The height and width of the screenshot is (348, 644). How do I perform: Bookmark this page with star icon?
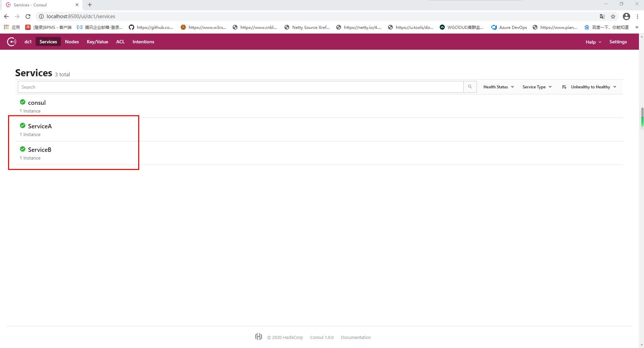click(613, 16)
